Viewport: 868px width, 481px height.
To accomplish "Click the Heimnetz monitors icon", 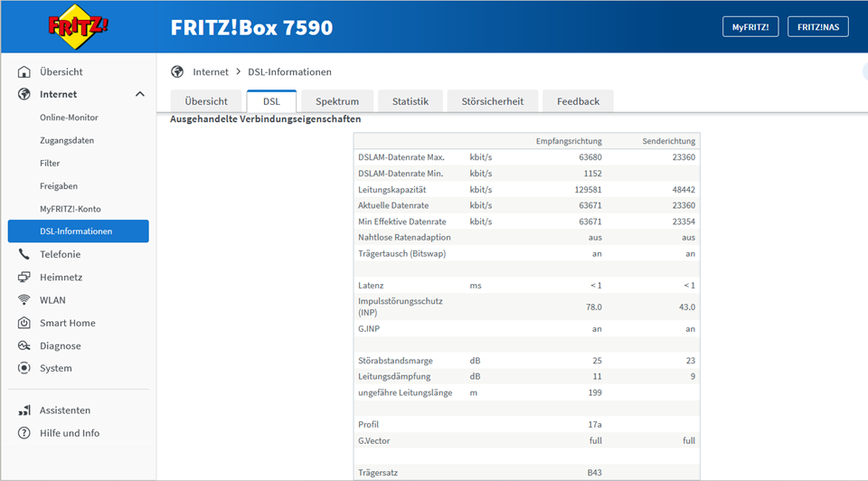I will tap(24, 277).
